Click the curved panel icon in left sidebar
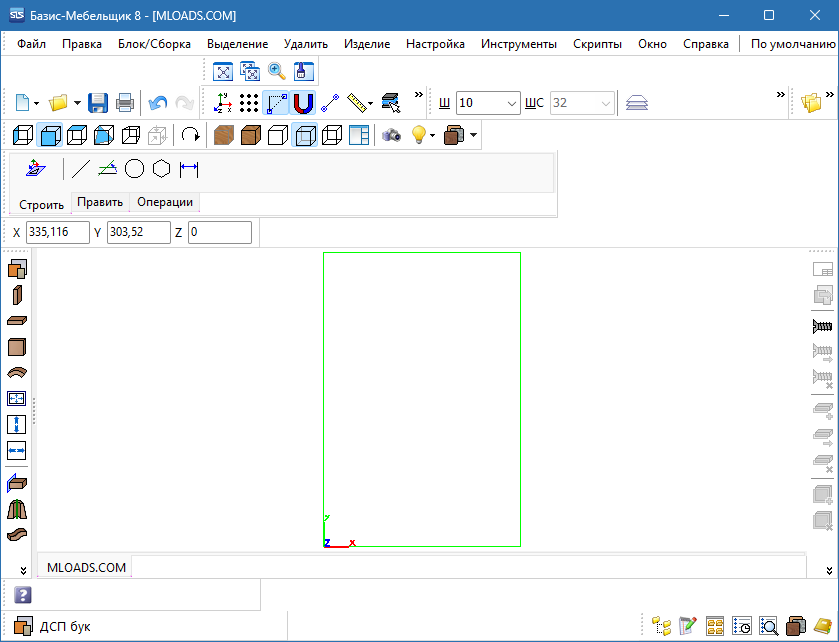839x642 pixels. click(x=17, y=373)
